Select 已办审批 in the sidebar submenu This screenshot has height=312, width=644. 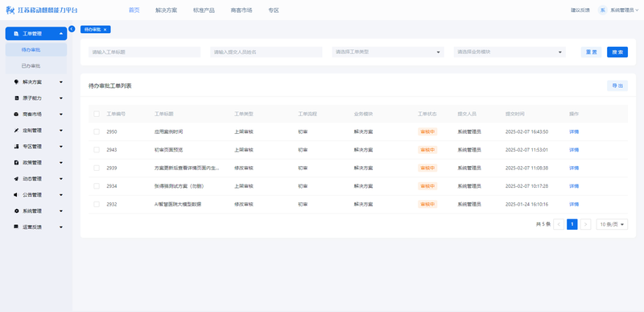click(x=36, y=66)
